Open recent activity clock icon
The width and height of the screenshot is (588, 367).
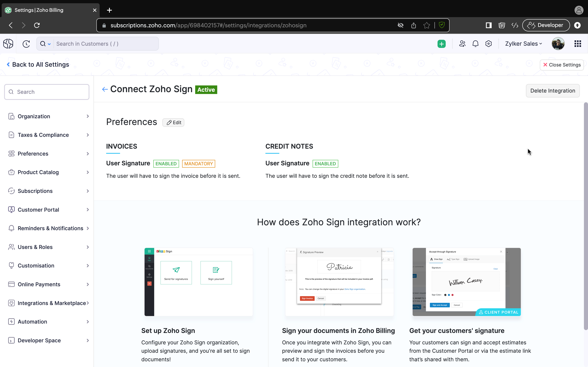tap(26, 44)
